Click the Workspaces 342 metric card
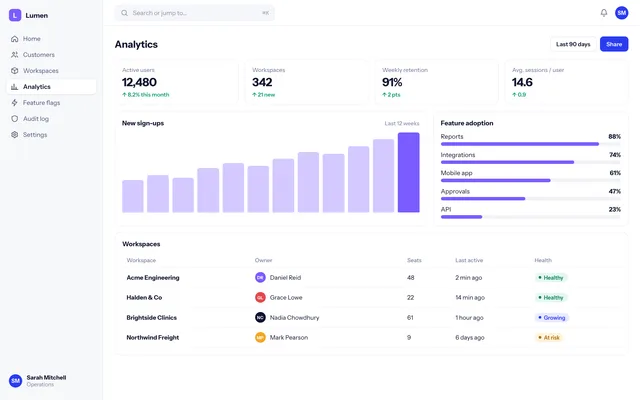 [307, 82]
